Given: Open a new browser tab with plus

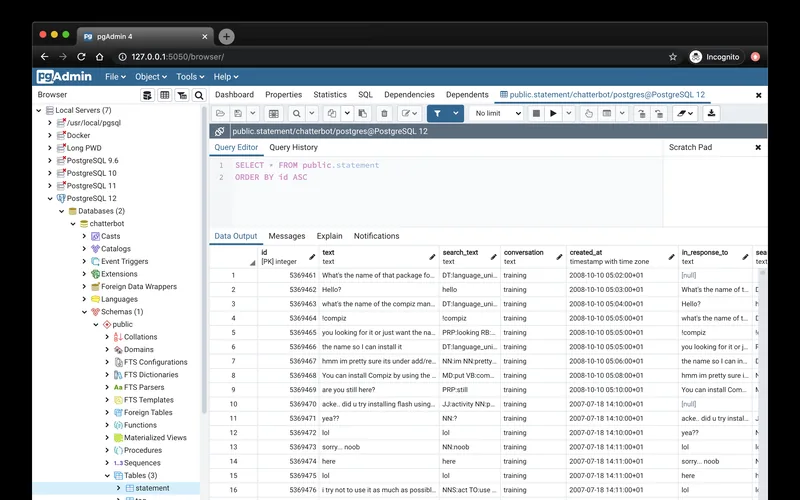Looking at the screenshot, I should [x=227, y=36].
